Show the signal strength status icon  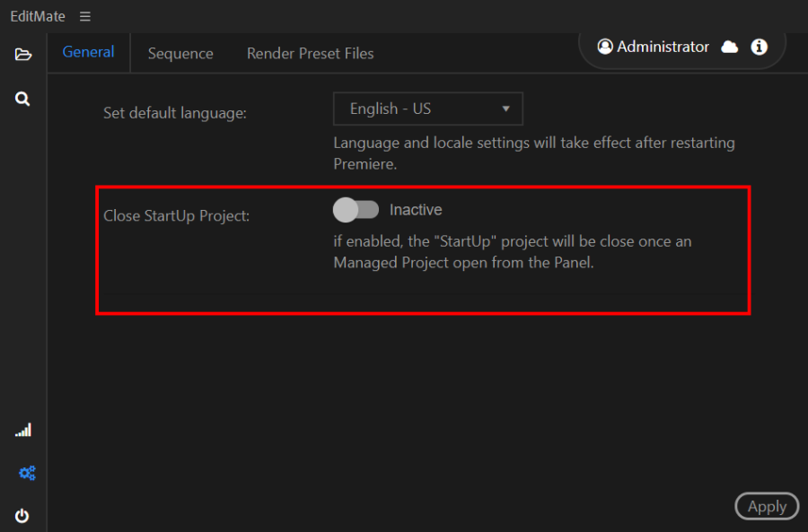click(x=23, y=430)
